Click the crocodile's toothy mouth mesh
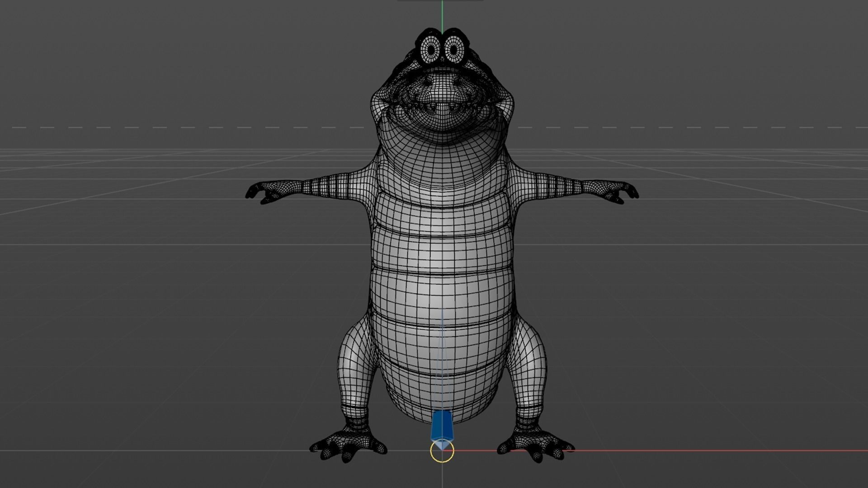 [x=443, y=108]
